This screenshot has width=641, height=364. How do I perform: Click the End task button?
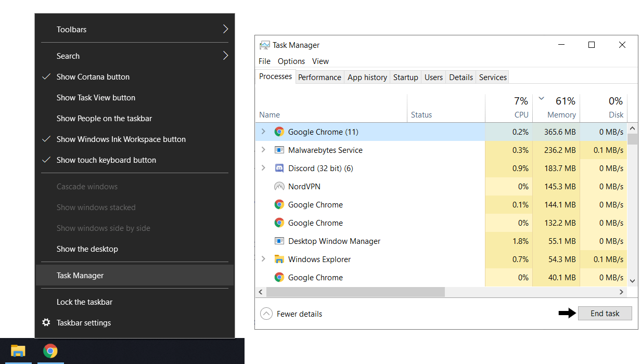(x=605, y=313)
